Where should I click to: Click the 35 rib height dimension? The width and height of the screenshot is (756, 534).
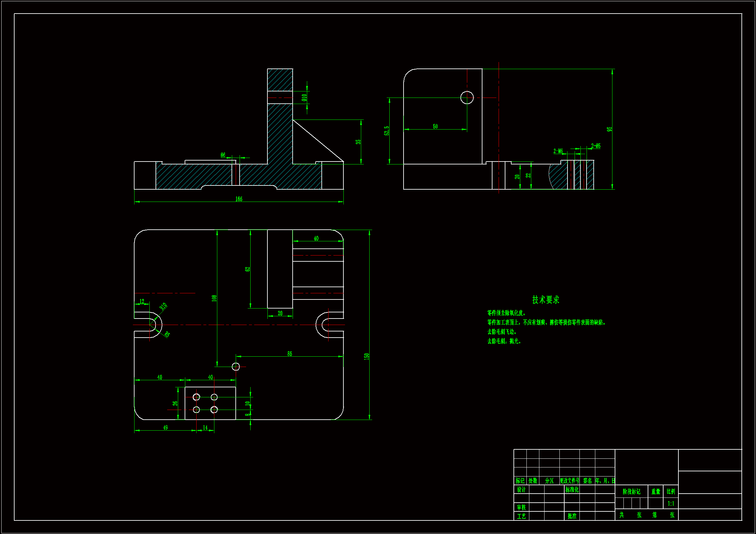(358, 142)
